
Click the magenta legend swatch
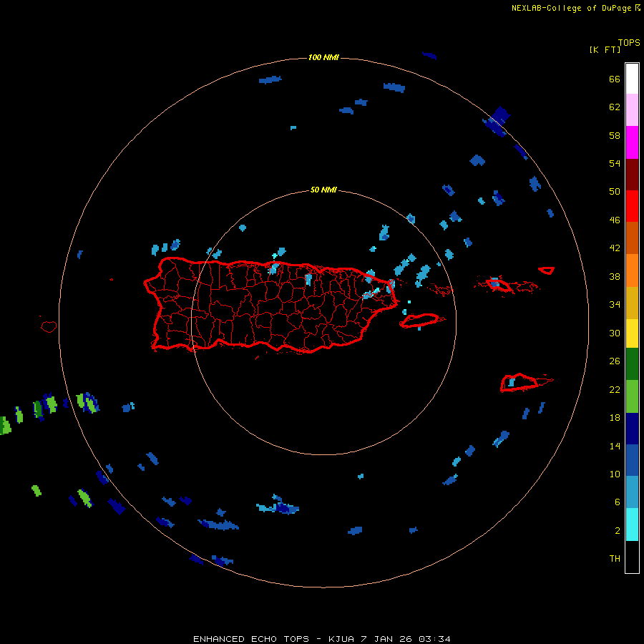(632, 142)
